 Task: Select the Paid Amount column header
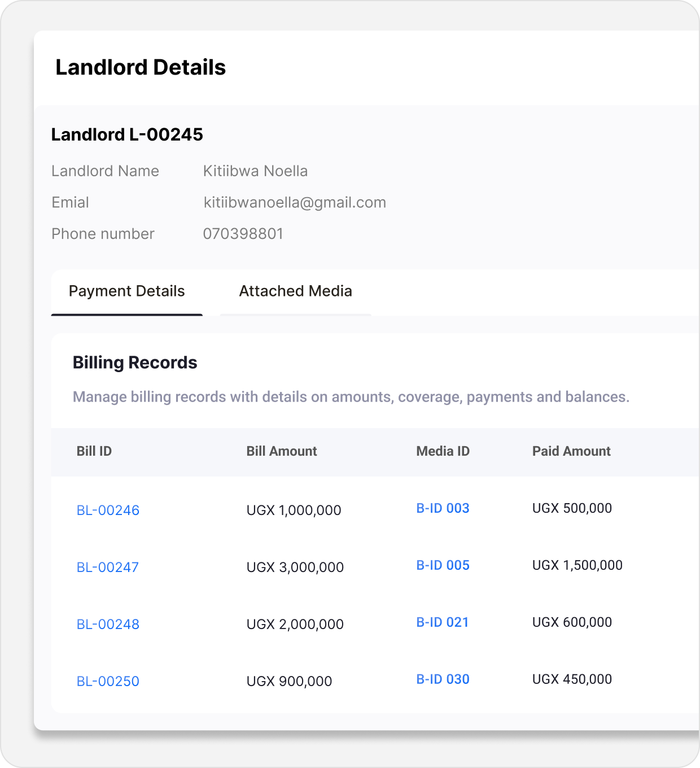coord(571,451)
